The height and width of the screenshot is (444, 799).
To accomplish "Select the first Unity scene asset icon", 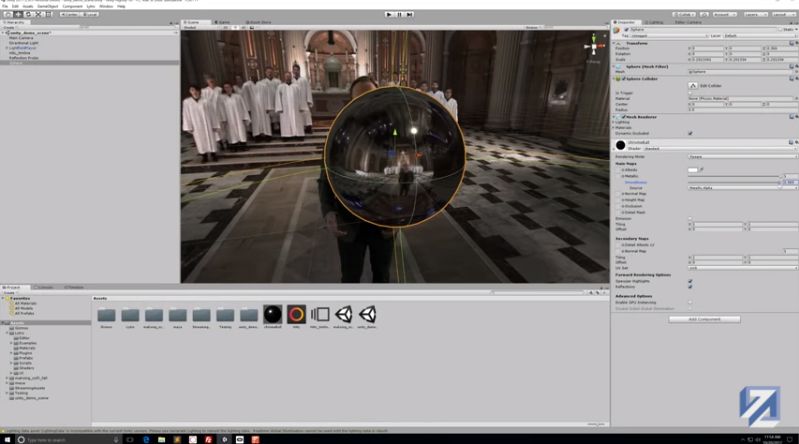I will [343, 315].
